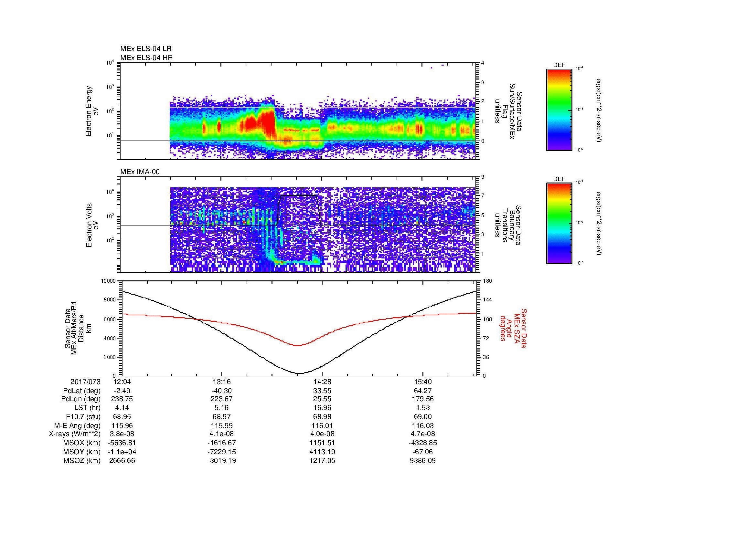Click the 'Boundary Transitions' axis label

click(508, 225)
